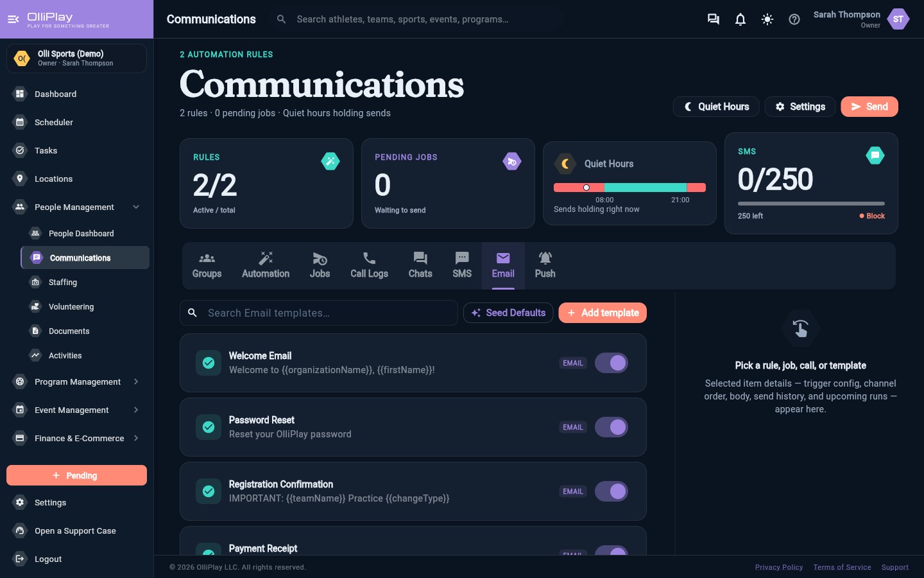Screen dimensions: 924x578
Task: Open the Groups tab
Action: 207,266
